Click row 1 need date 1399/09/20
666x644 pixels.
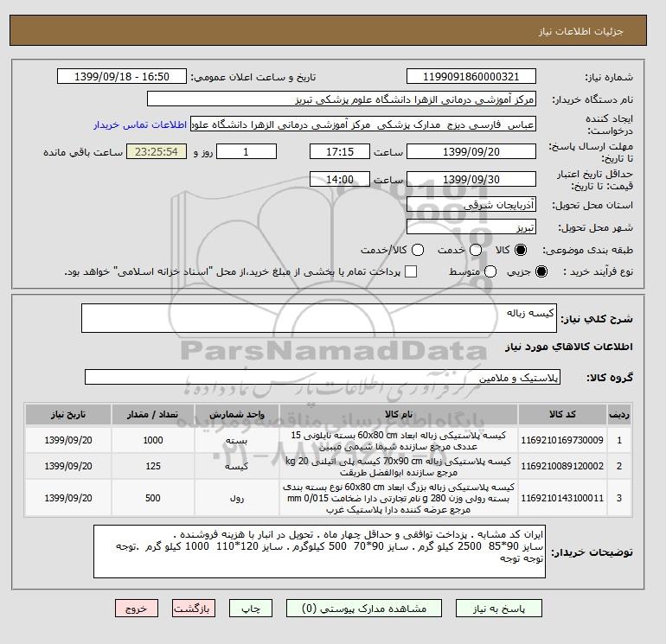(68, 441)
